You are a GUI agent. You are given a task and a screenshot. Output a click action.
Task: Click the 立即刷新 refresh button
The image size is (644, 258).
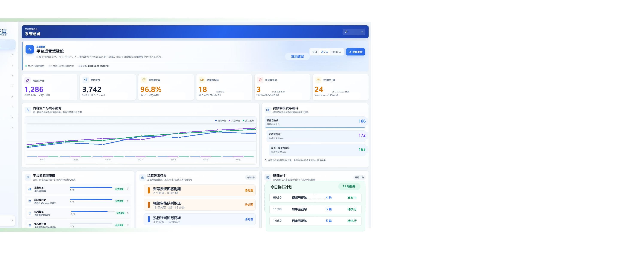pos(355,52)
